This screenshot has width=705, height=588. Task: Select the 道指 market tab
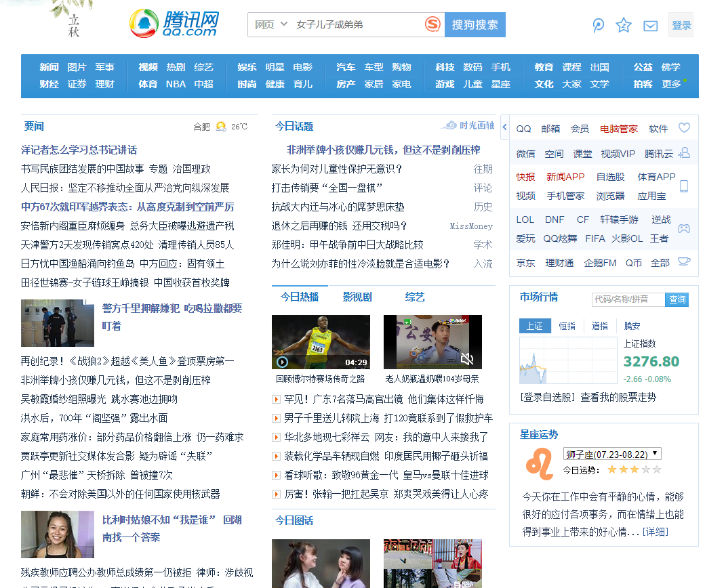tap(599, 326)
